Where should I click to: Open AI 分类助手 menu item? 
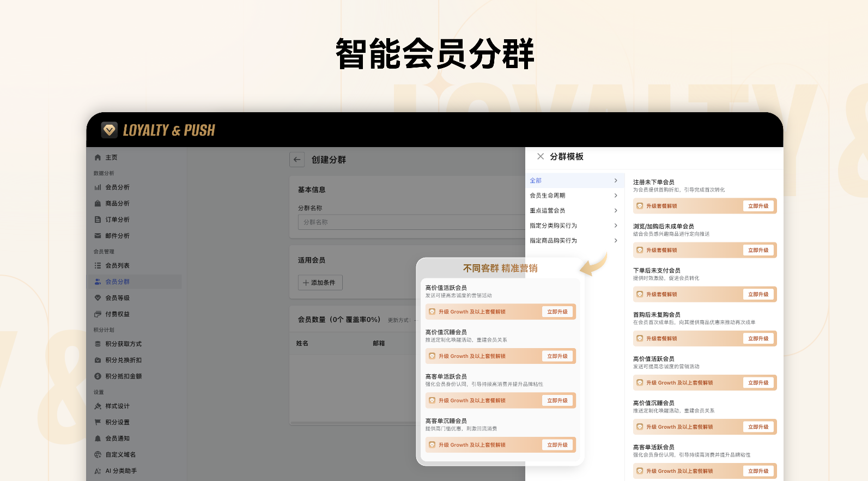tap(120, 471)
